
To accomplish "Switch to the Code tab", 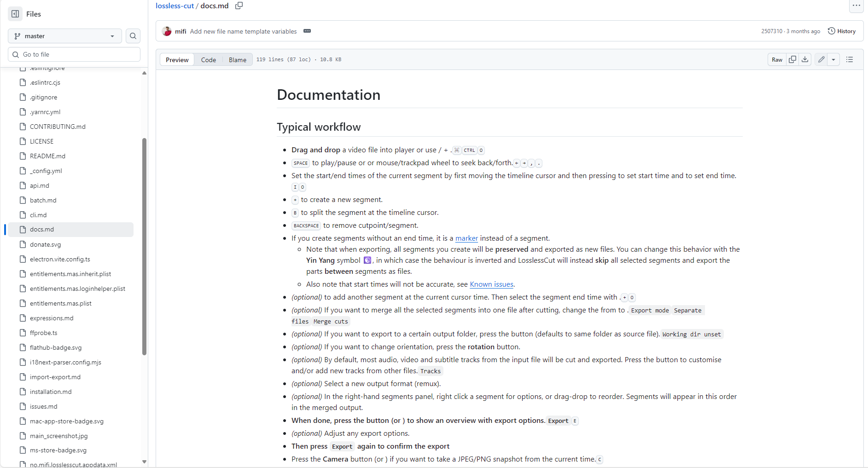I will 208,60.
